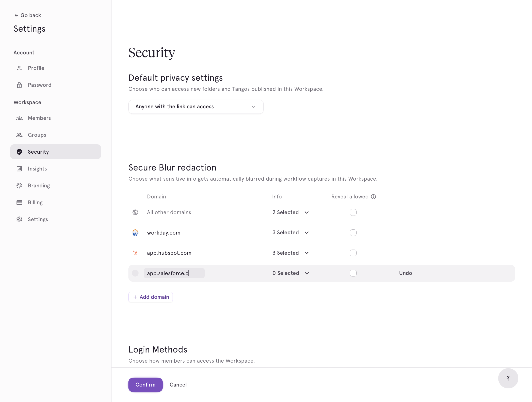Tick reveal allowed for app.hubspot.com
This screenshot has height=402, width=532.
(x=353, y=253)
